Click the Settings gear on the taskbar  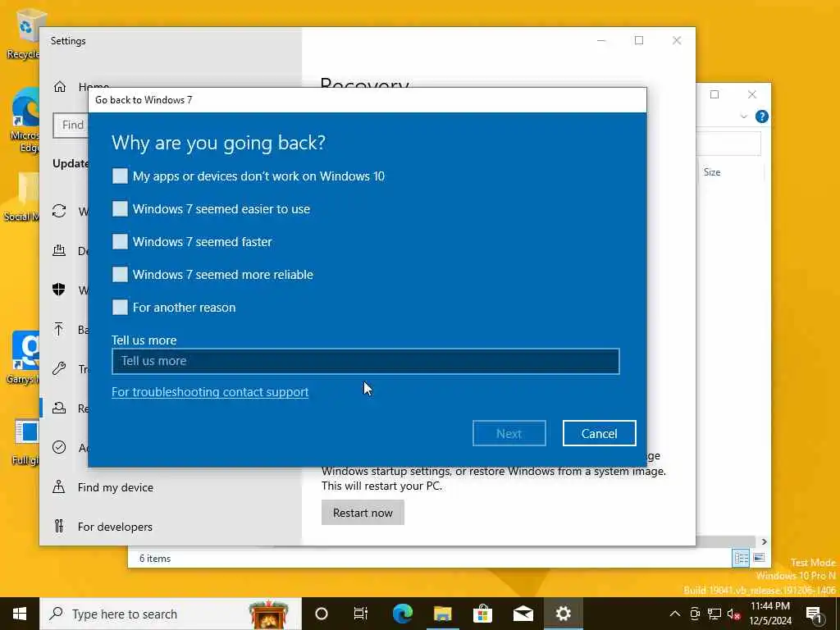563,614
